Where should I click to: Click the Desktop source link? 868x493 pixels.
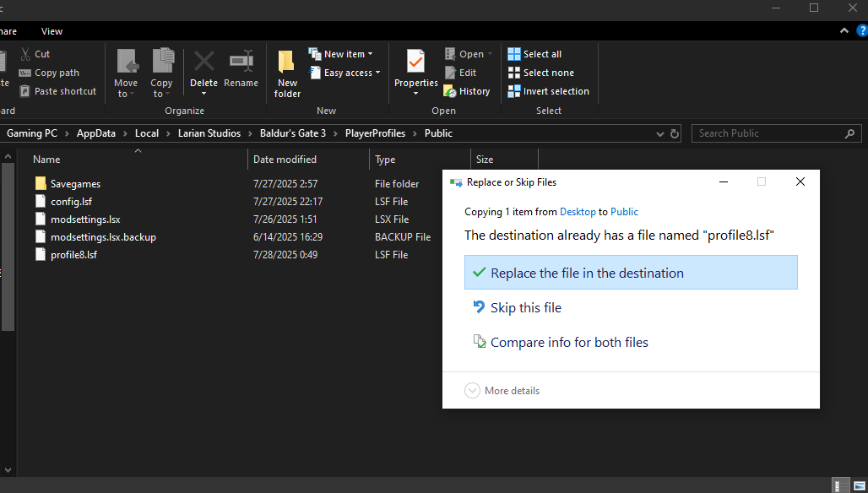578,212
